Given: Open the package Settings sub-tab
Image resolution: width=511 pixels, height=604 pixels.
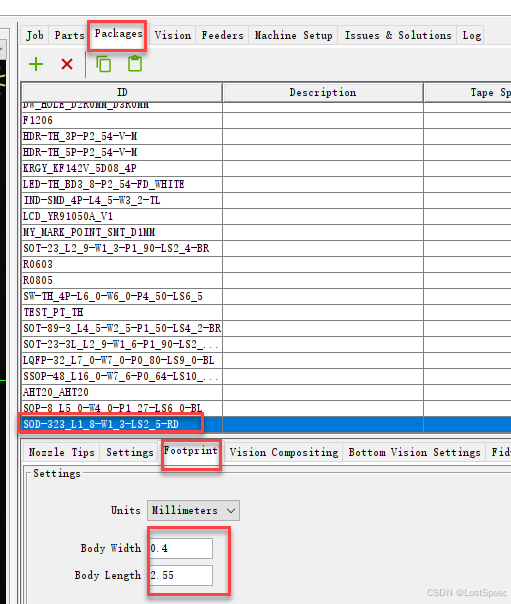Looking at the screenshot, I should (x=130, y=452).
